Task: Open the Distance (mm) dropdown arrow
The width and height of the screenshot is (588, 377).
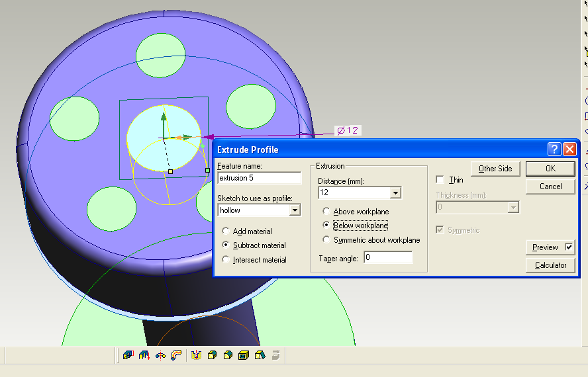Action: point(395,192)
